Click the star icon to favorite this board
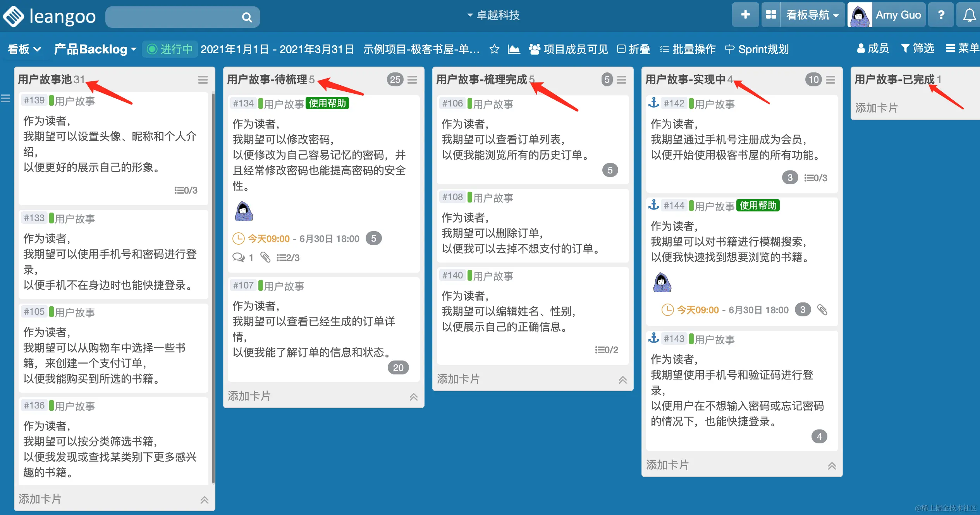This screenshot has width=980, height=515. [x=494, y=49]
